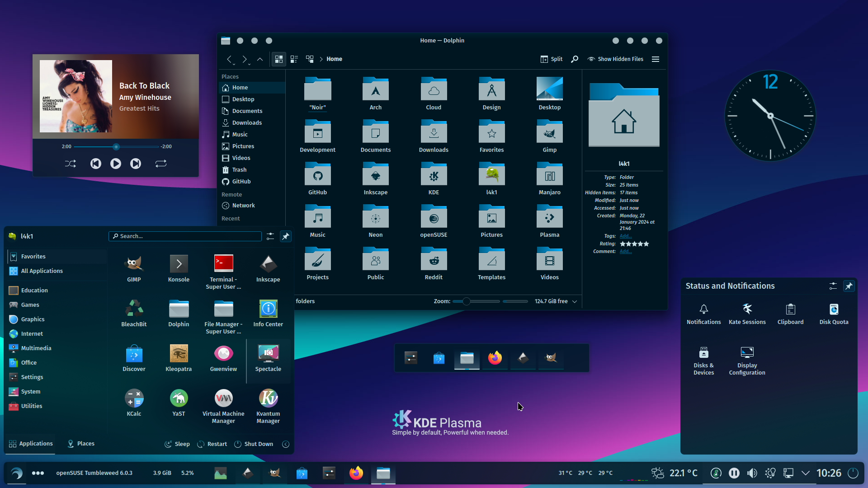Choose All Applications in the launcher sidebar

pyautogui.click(x=57, y=271)
